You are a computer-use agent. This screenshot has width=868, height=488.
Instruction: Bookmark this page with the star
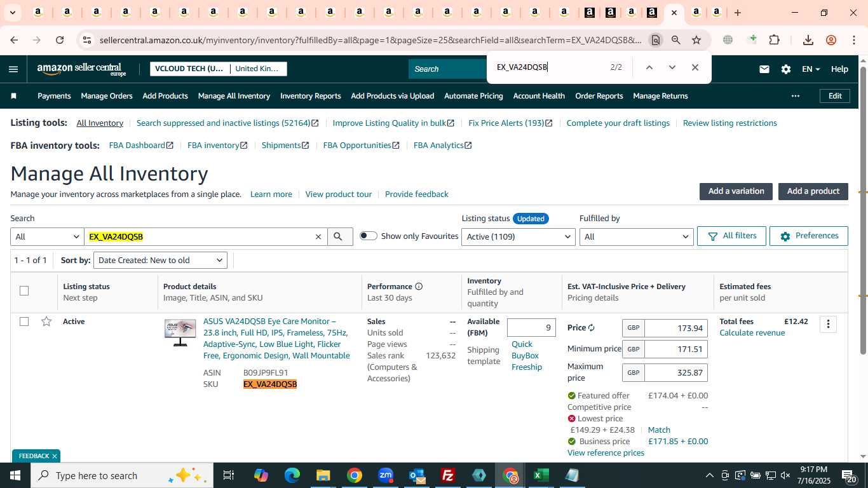(696, 40)
